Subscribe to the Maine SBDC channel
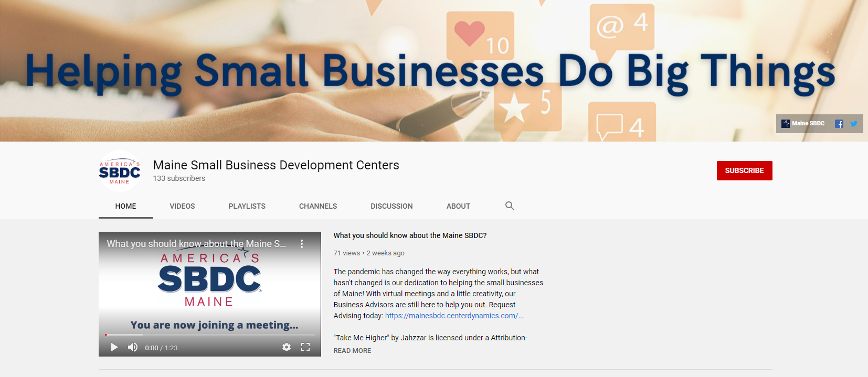 click(744, 170)
